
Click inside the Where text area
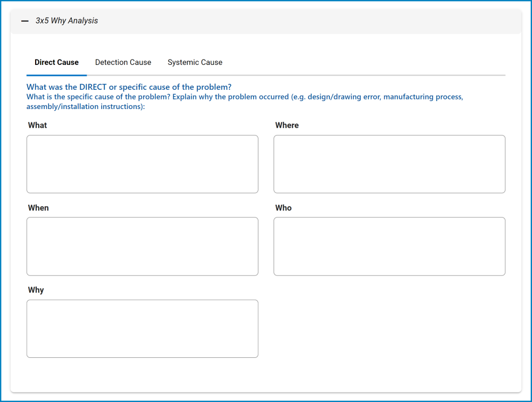(x=389, y=164)
